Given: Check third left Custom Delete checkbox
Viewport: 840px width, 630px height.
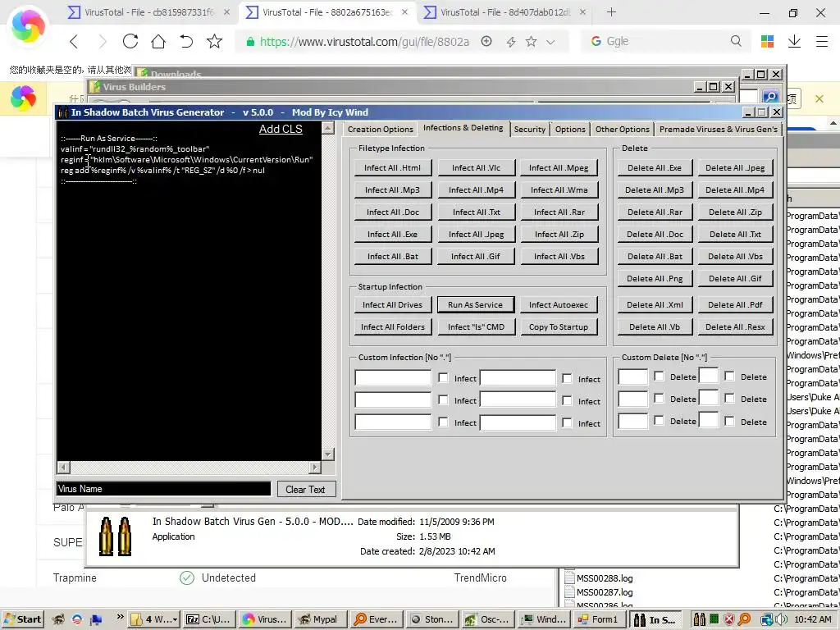Looking at the screenshot, I should (x=659, y=421).
